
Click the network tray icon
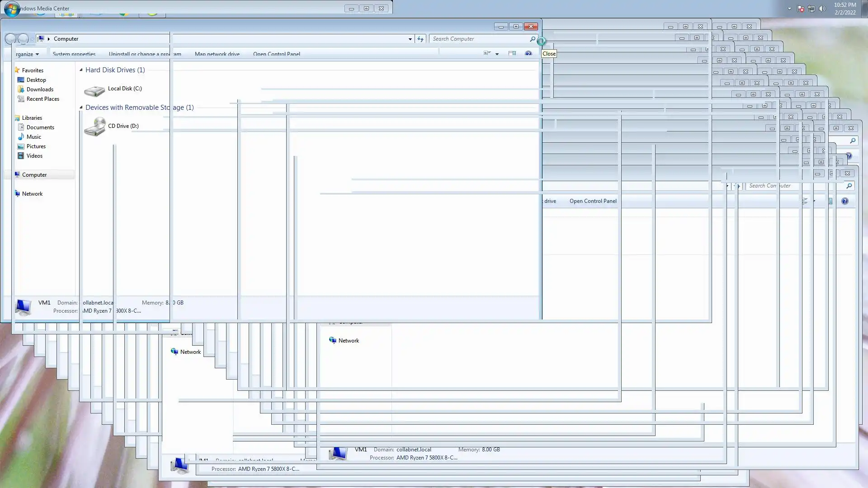click(x=811, y=9)
